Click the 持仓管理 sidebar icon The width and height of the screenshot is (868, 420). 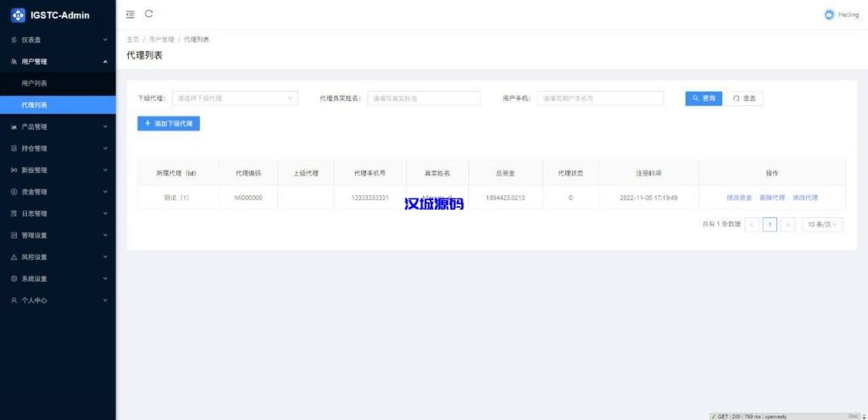pos(14,148)
